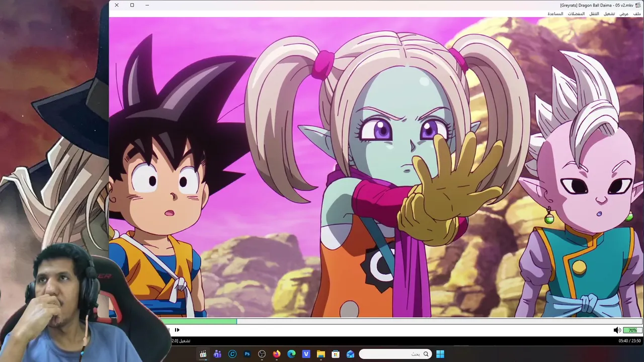Mute the player using speaker icon

click(x=617, y=330)
